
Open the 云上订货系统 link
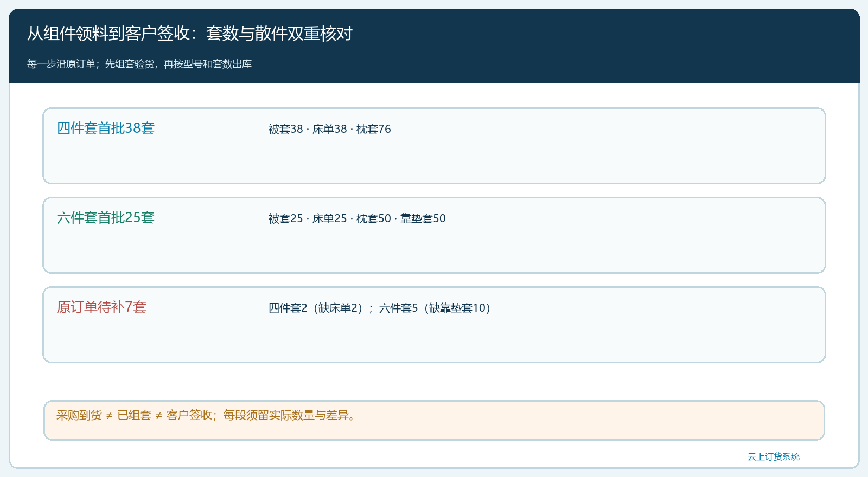click(x=774, y=457)
